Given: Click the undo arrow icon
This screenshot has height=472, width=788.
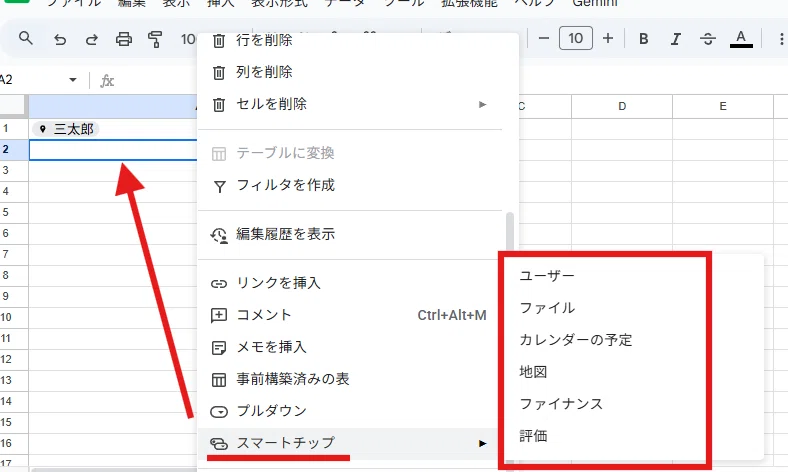Looking at the screenshot, I should (x=60, y=39).
